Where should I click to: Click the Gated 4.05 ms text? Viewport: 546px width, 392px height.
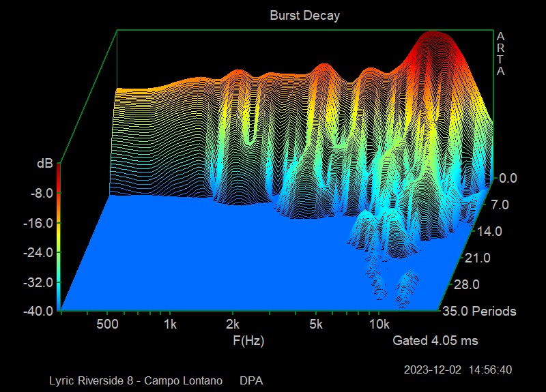point(435,340)
